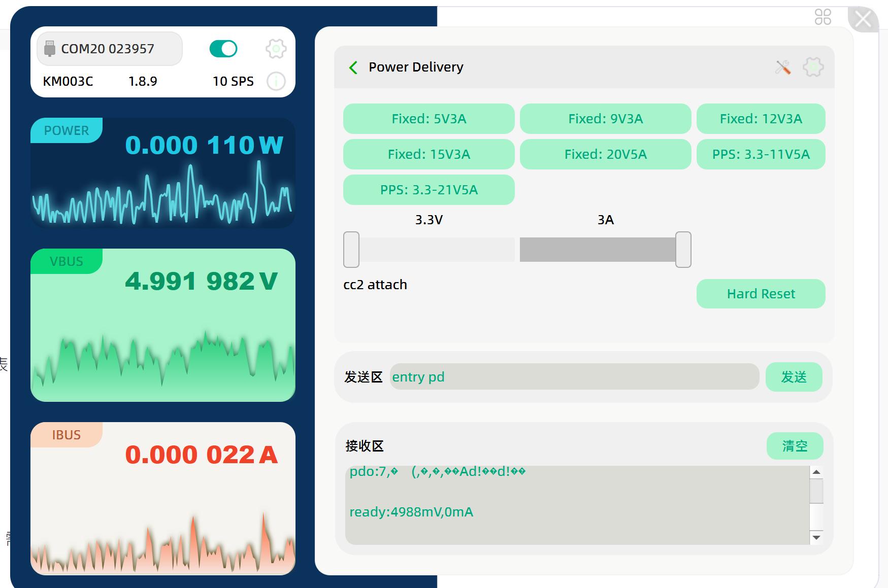Click the receive area scrollbar up arrow
The height and width of the screenshot is (588, 888).
(x=816, y=472)
